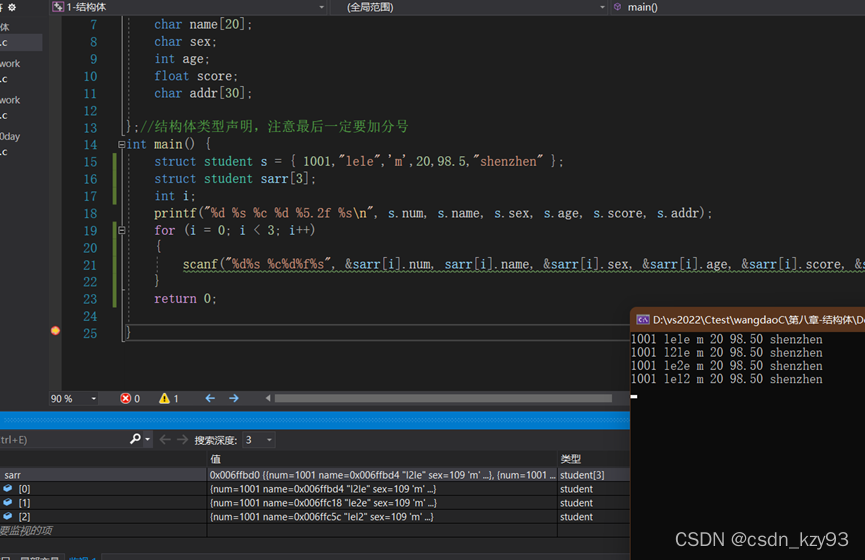The width and height of the screenshot is (865, 560).
Task: Navigate forward with the blue right arrow
Action: click(234, 398)
